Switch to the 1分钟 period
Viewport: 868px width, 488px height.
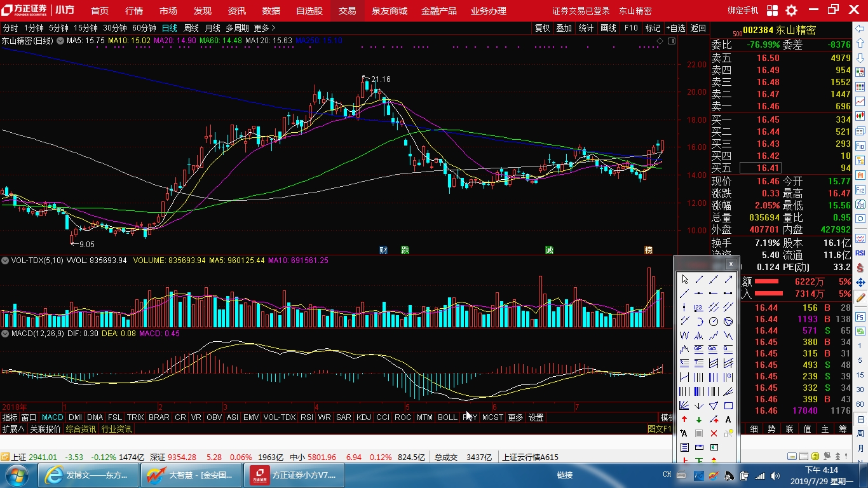34,28
